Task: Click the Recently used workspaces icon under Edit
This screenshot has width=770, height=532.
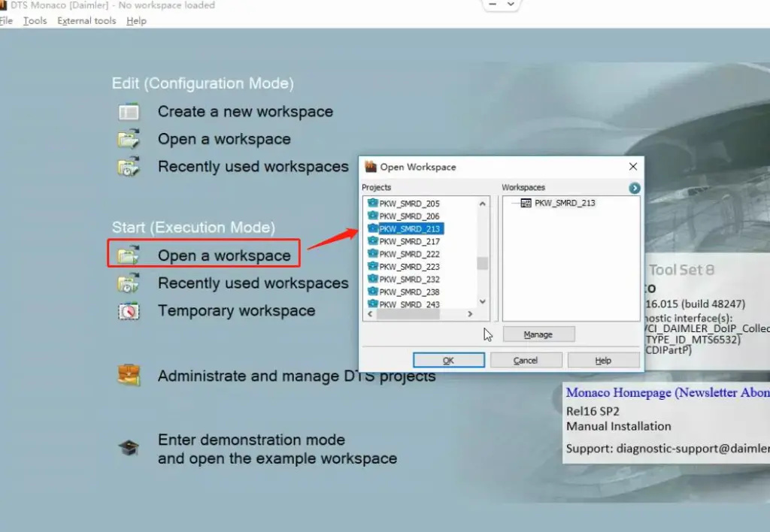Action: coord(129,166)
